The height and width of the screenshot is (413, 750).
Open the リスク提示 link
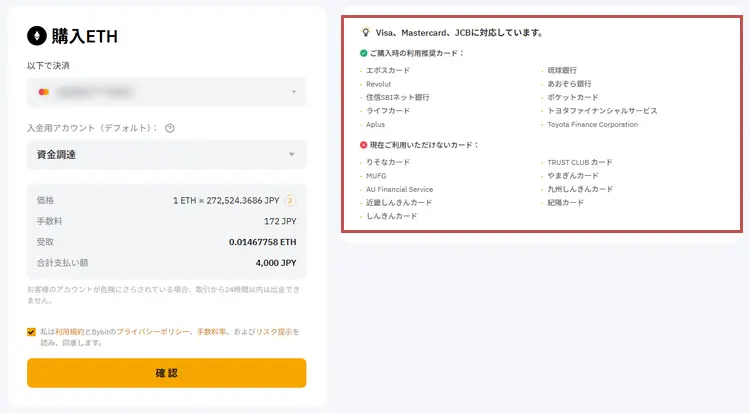tap(274, 332)
